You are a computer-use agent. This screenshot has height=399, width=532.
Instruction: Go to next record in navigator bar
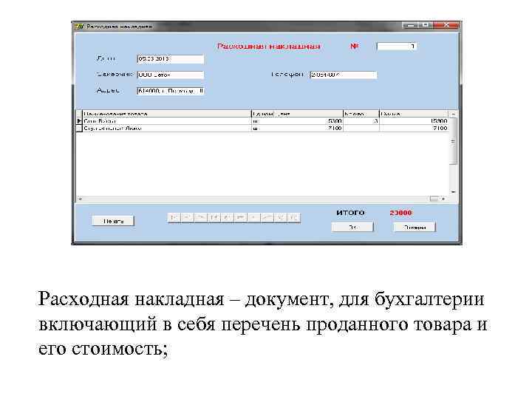tap(200, 217)
